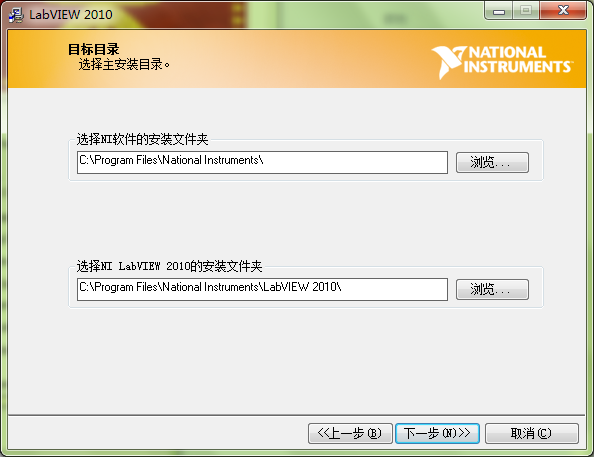Click the LabVIEW installer title bar icon
Image resolution: width=594 pixels, height=457 pixels.
(x=16, y=15)
